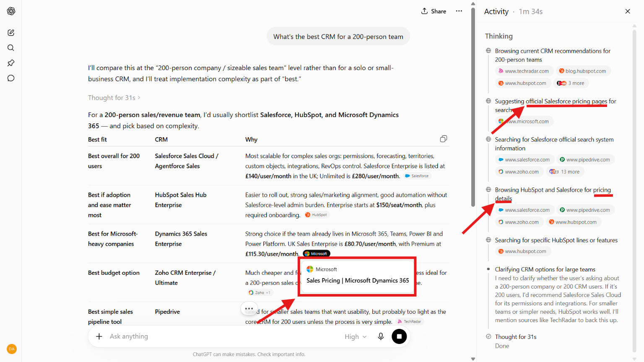The width and height of the screenshot is (644, 362).
Task: Click the checkmark icon beside 'Thought for 31s'
Action: tap(488, 336)
